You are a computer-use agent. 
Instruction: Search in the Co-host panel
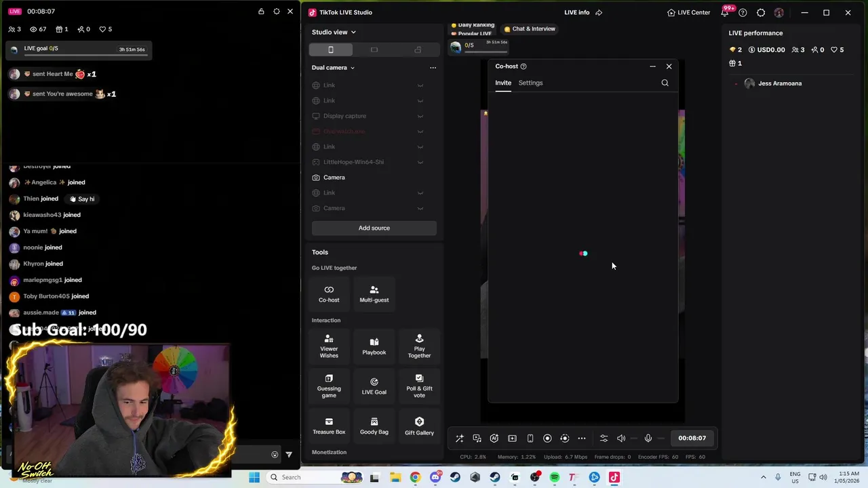665,83
